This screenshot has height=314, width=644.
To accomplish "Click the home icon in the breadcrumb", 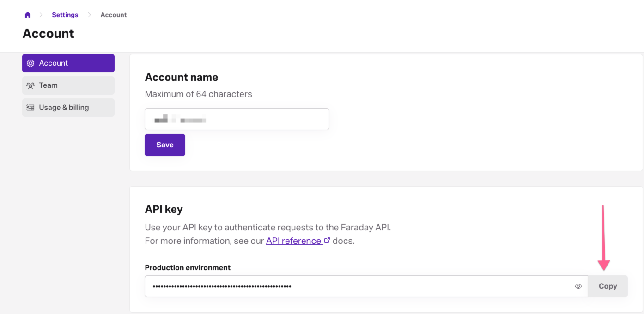I will coord(28,15).
